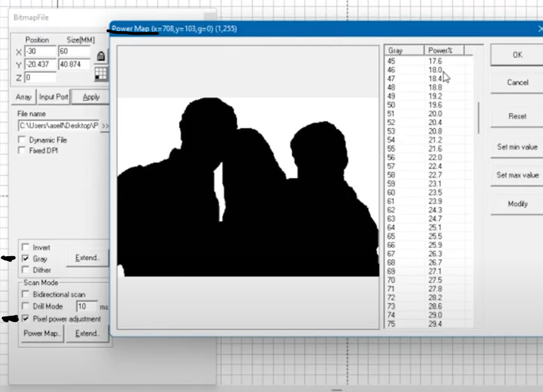Select the row with gray value 75
Screen dimensions: 543x392
(429, 324)
